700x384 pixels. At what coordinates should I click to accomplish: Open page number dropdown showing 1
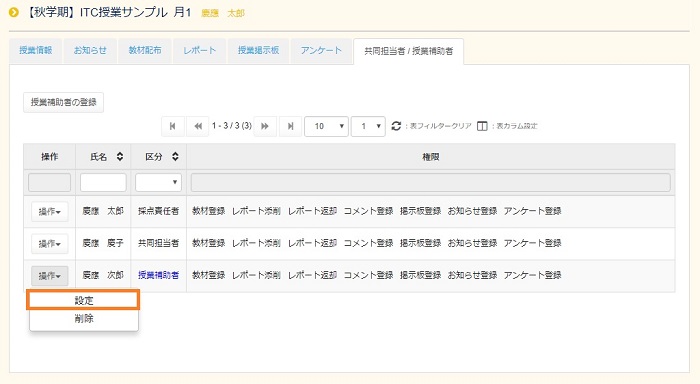[x=368, y=126]
